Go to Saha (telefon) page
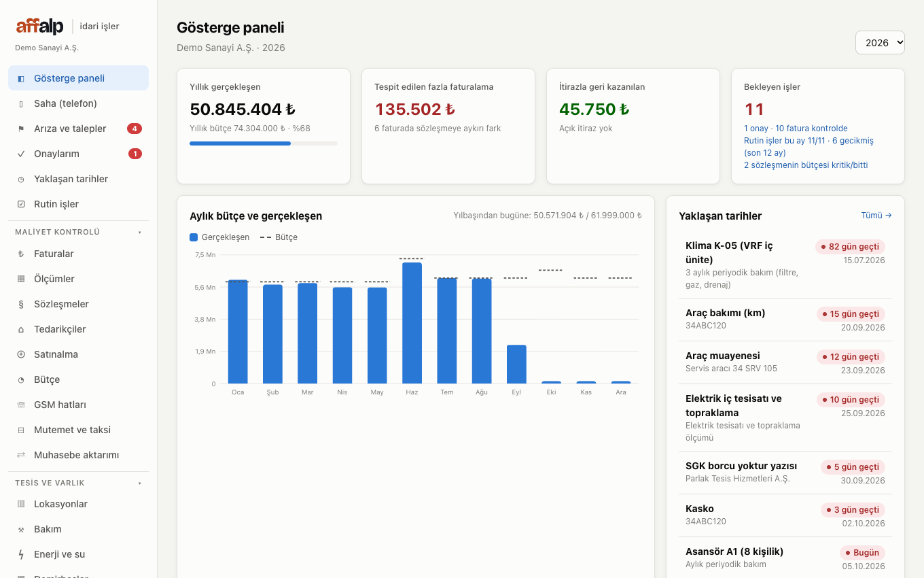The width and height of the screenshot is (924, 578). pos(78,103)
